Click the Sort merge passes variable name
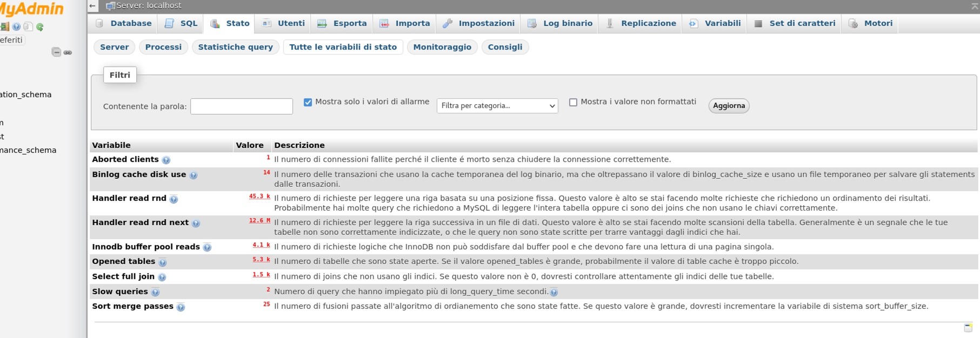 point(132,306)
